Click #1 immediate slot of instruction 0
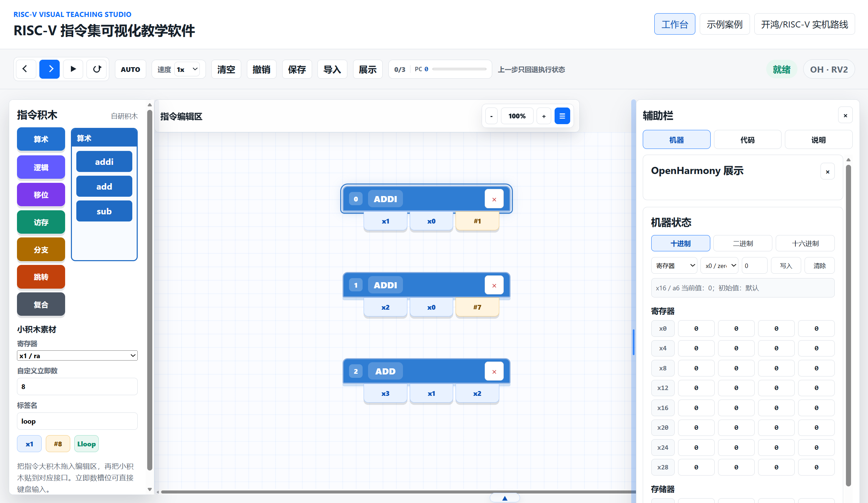868x503 pixels. coord(477,221)
